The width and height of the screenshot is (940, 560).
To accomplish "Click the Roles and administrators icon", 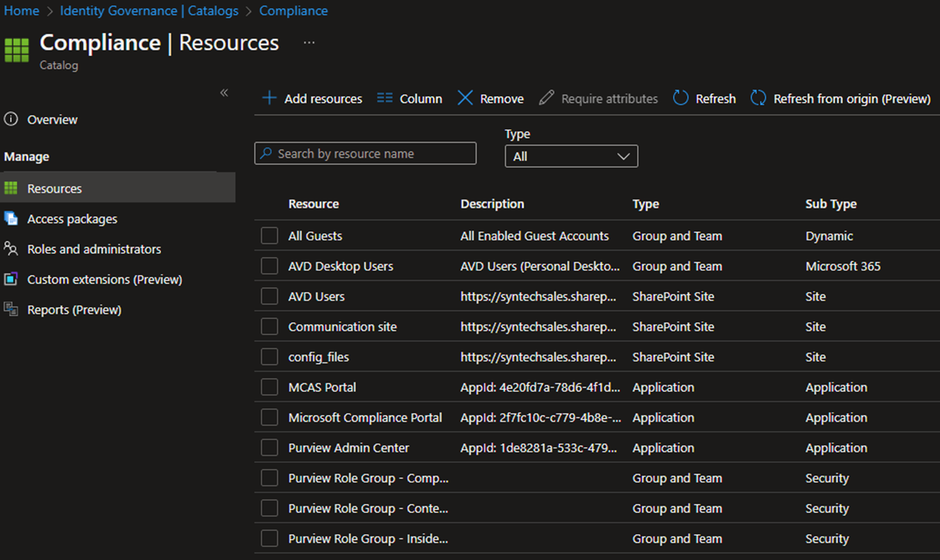I will (x=11, y=249).
